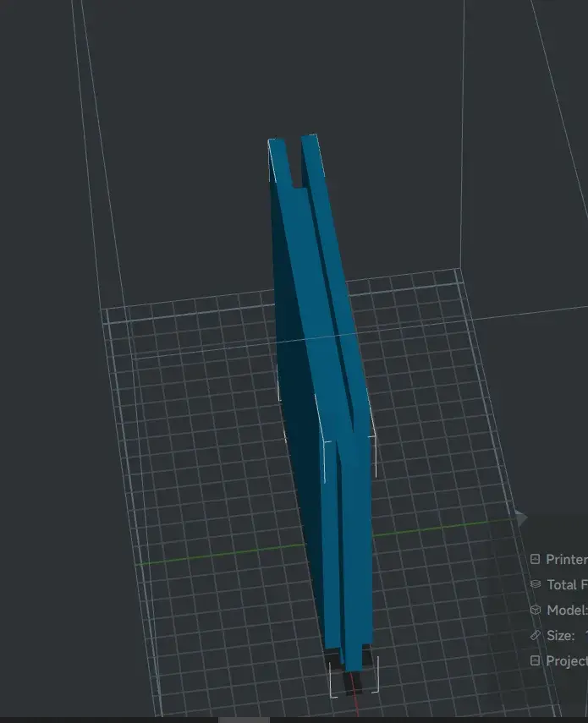Click the 'Size:' info text
The image size is (588, 723).
coord(560,635)
